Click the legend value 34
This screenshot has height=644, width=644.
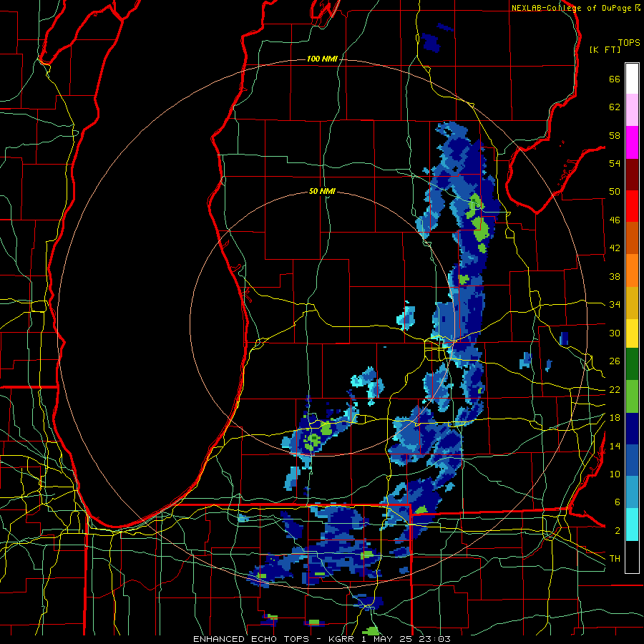[x=615, y=304]
